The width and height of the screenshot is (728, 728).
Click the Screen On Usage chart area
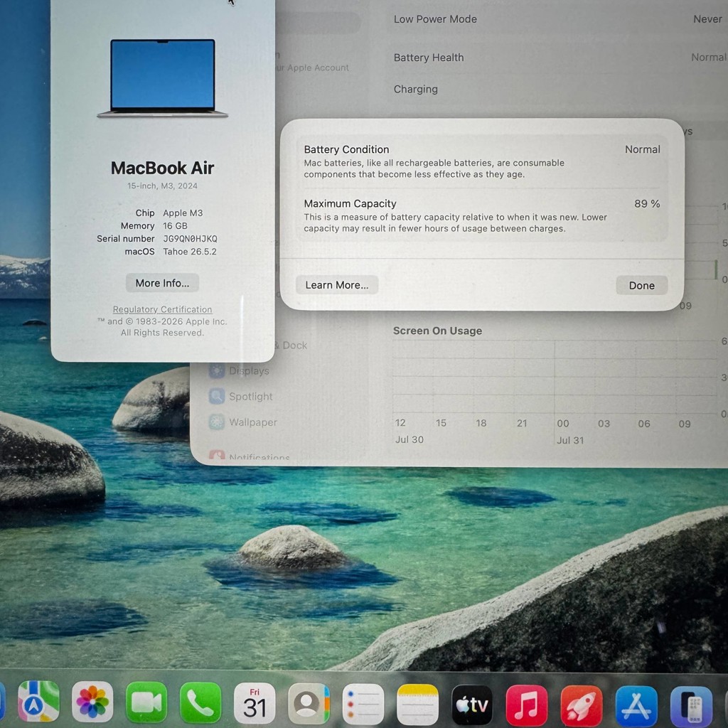point(555,377)
